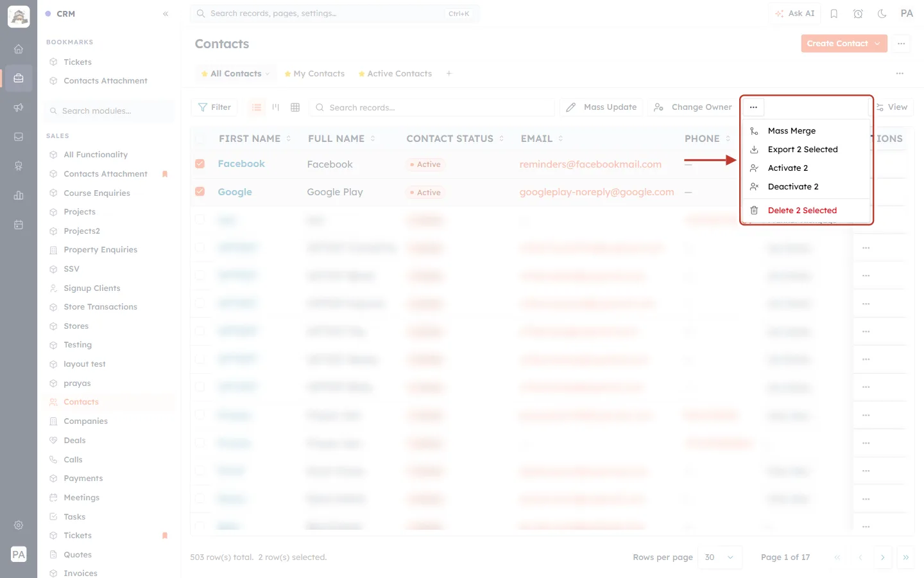Click the Search modules field in sidebar
Viewport: 924px width, 578px height.
point(110,111)
